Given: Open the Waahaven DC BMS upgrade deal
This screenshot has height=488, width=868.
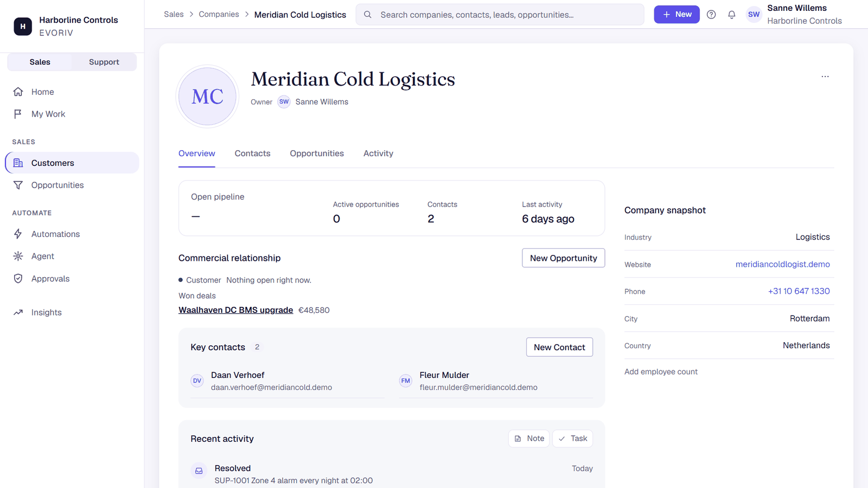Looking at the screenshot, I should [235, 310].
